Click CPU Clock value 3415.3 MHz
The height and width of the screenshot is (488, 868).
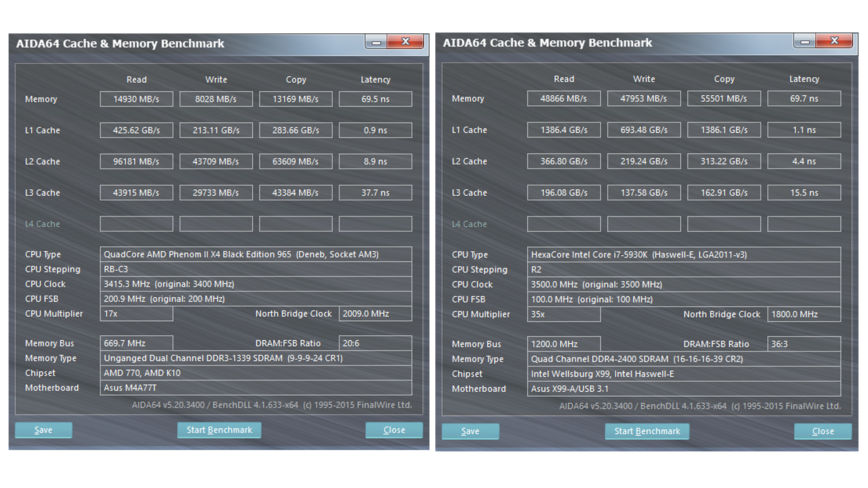pos(256,284)
